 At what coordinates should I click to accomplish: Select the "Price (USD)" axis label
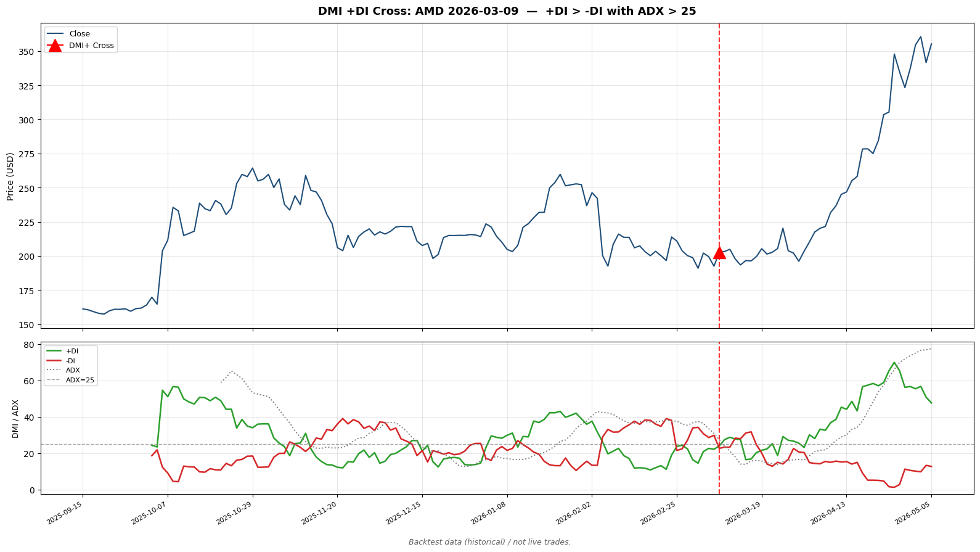(x=10, y=176)
